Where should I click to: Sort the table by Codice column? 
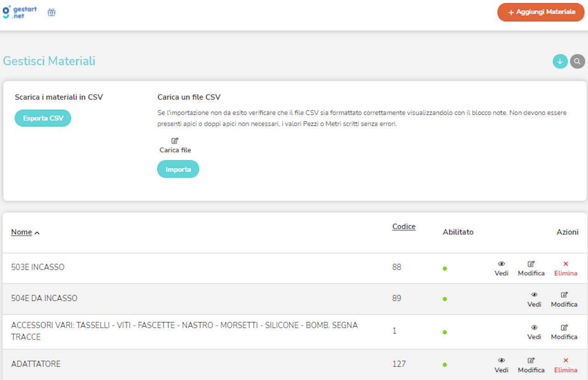click(x=404, y=227)
